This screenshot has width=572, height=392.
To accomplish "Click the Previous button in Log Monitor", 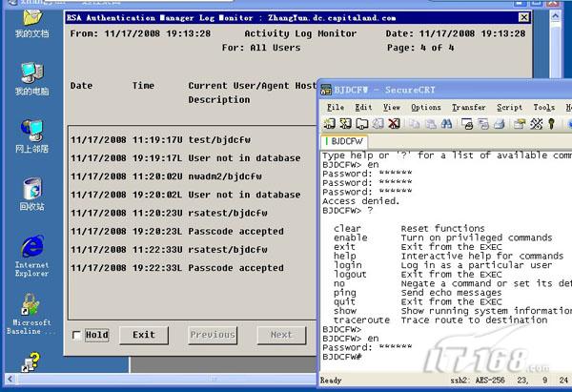I will pos(213,335).
